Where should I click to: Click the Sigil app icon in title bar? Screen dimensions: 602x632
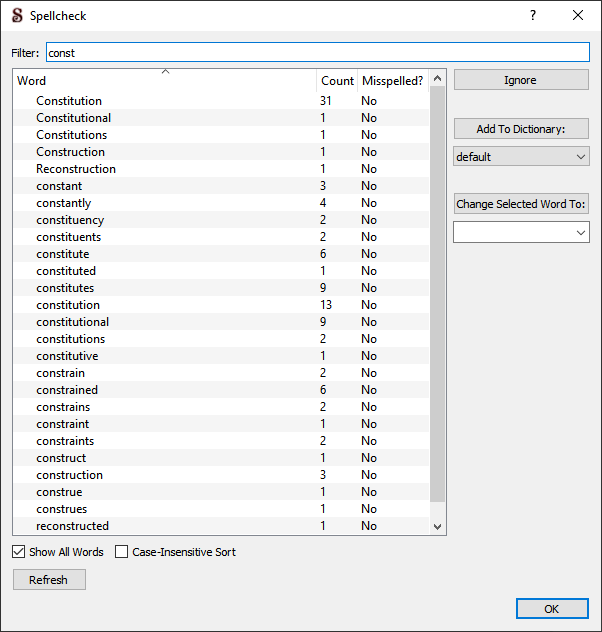coord(16,15)
